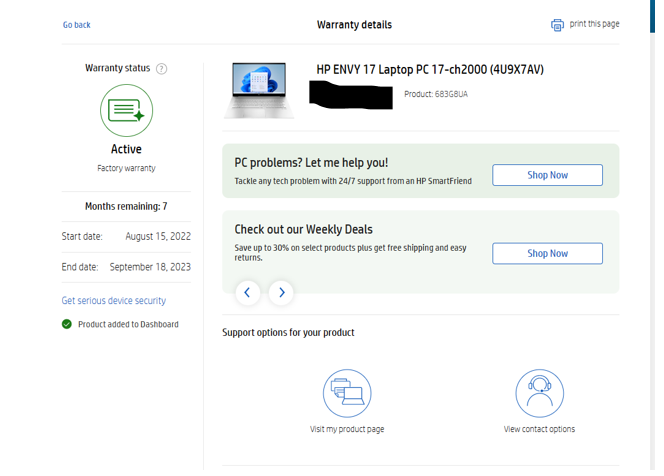Click the 'Check out our Weekly Deals' heading
Screen dimensions: 664x476
pos(304,230)
